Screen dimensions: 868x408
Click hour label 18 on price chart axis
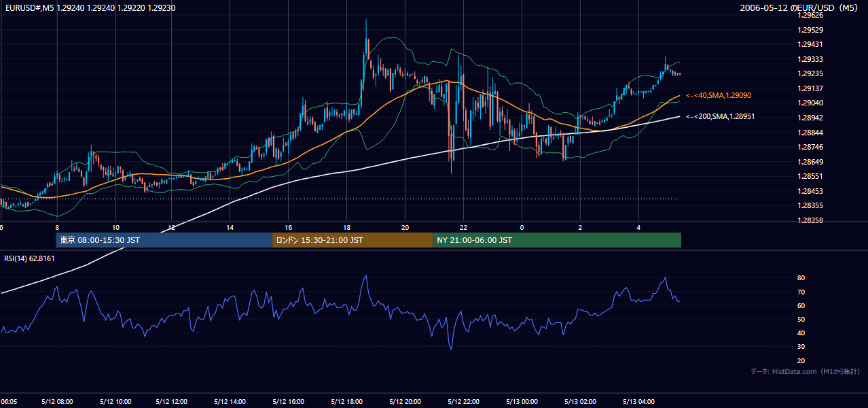click(347, 227)
